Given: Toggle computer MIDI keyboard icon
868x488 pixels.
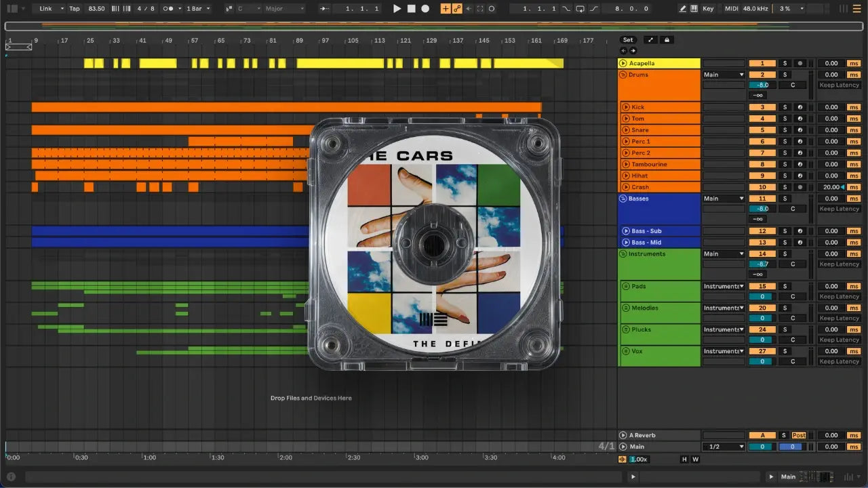Looking at the screenshot, I should 694,9.
